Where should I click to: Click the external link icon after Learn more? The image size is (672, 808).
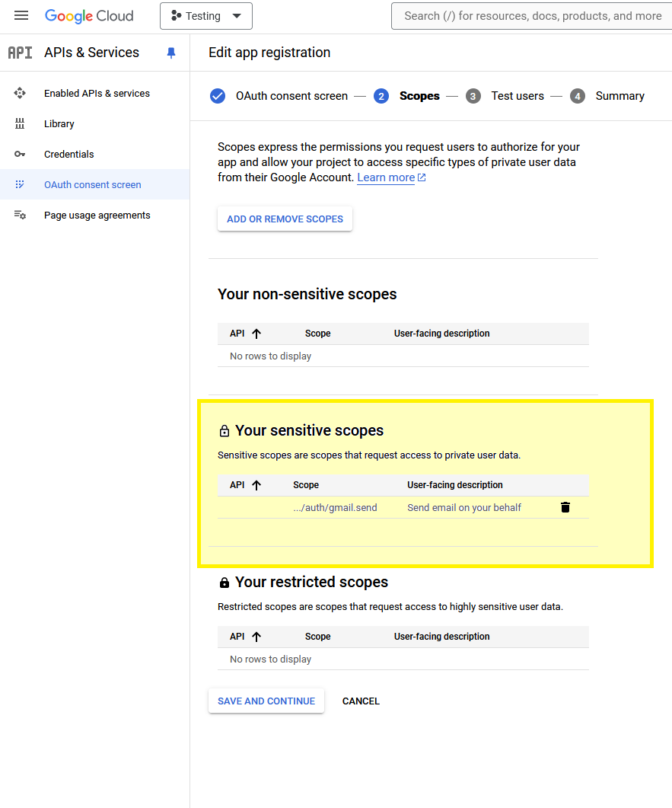422,177
